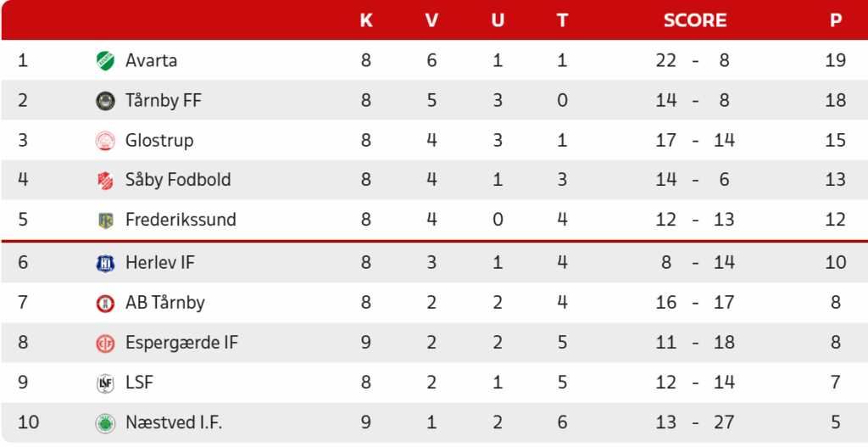Click the Herlev IF club logo

click(x=105, y=263)
